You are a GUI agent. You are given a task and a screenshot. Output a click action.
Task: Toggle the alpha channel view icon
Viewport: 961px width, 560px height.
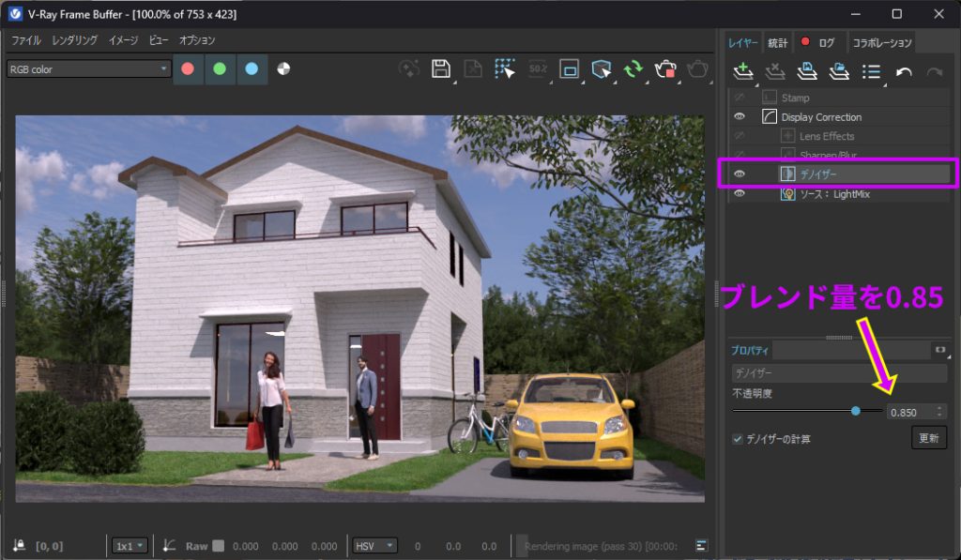point(284,68)
